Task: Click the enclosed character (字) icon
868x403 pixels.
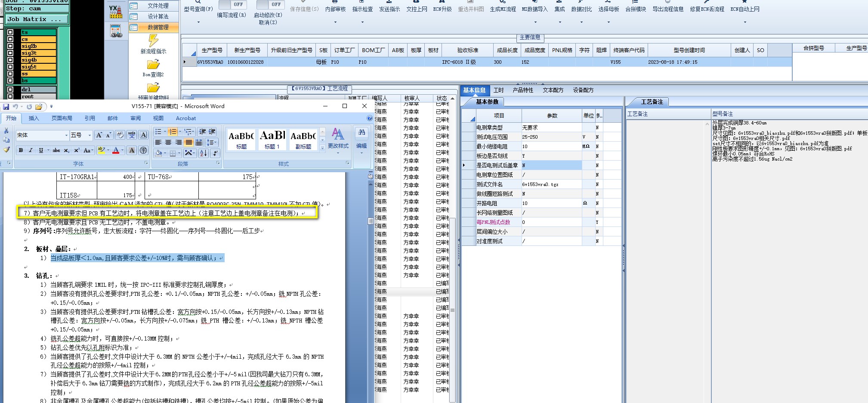Action: tap(143, 150)
